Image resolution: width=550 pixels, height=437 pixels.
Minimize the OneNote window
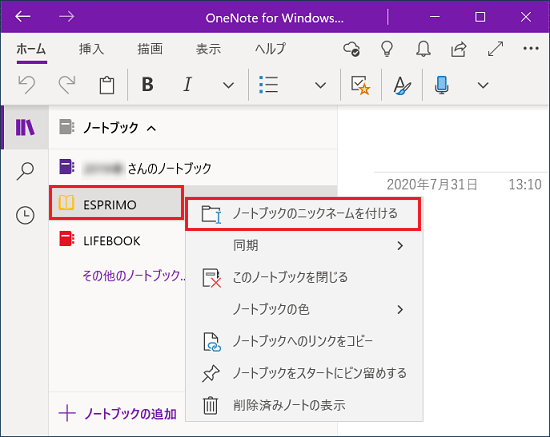(x=435, y=16)
